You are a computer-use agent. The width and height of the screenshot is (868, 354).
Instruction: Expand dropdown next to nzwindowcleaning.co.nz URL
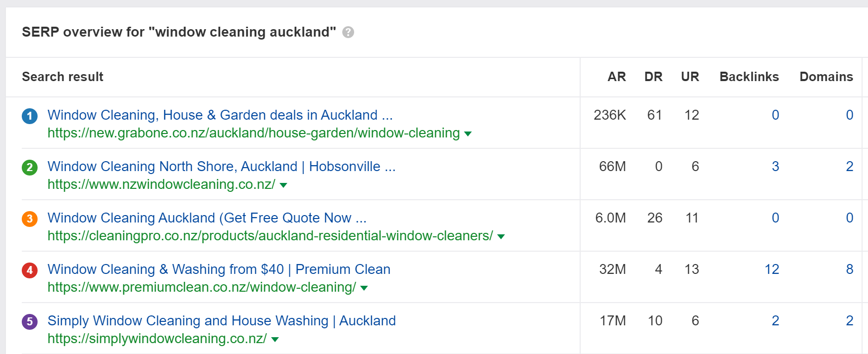tap(283, 185)
